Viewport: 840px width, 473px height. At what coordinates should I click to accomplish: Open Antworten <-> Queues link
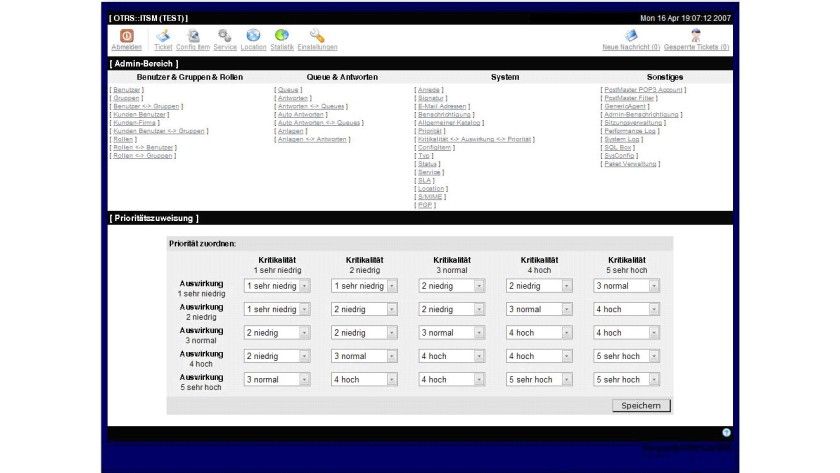[x=311, y=106]
